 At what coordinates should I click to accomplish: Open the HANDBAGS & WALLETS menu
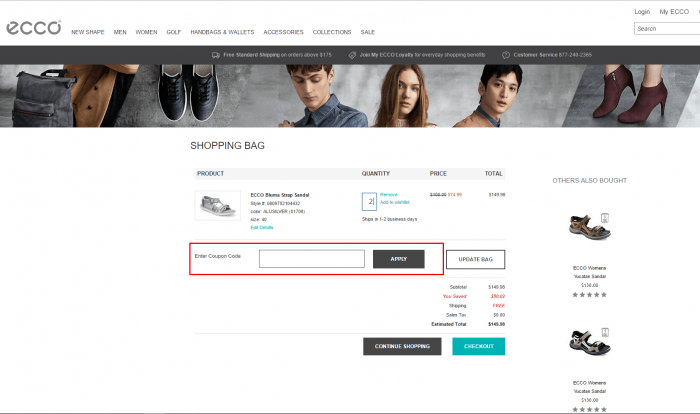pos(222,32)
